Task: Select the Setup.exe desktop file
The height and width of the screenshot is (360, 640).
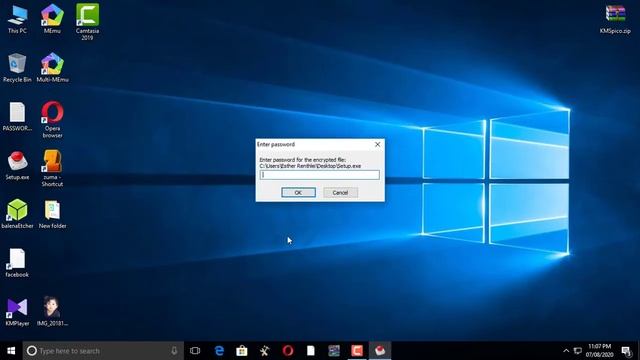Action: pos(17,165)
